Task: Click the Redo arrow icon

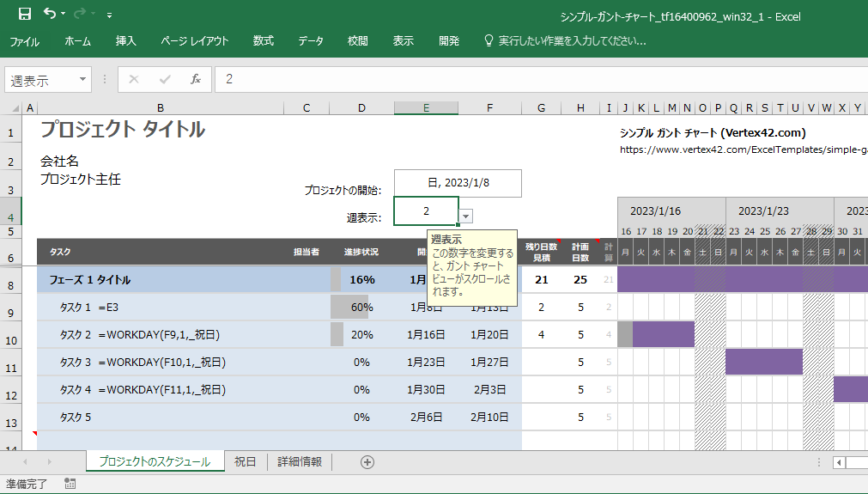Action: (80, 13)
